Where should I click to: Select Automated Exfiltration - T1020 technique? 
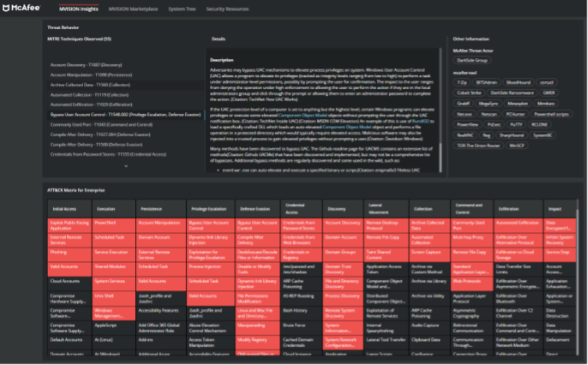[126, 105]
